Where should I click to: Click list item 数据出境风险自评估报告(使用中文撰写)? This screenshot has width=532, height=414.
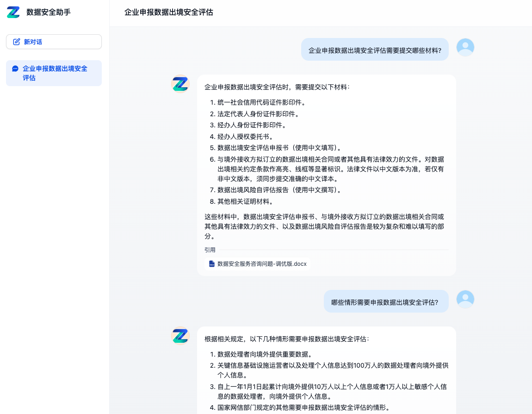[280, 190]
